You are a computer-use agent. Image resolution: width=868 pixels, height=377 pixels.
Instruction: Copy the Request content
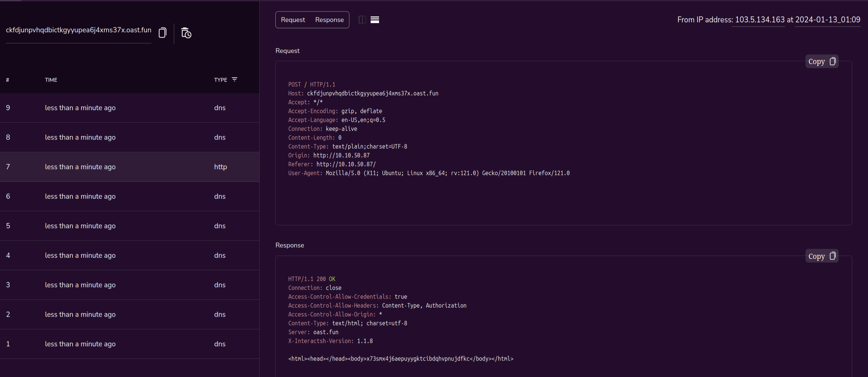(822, 61)
